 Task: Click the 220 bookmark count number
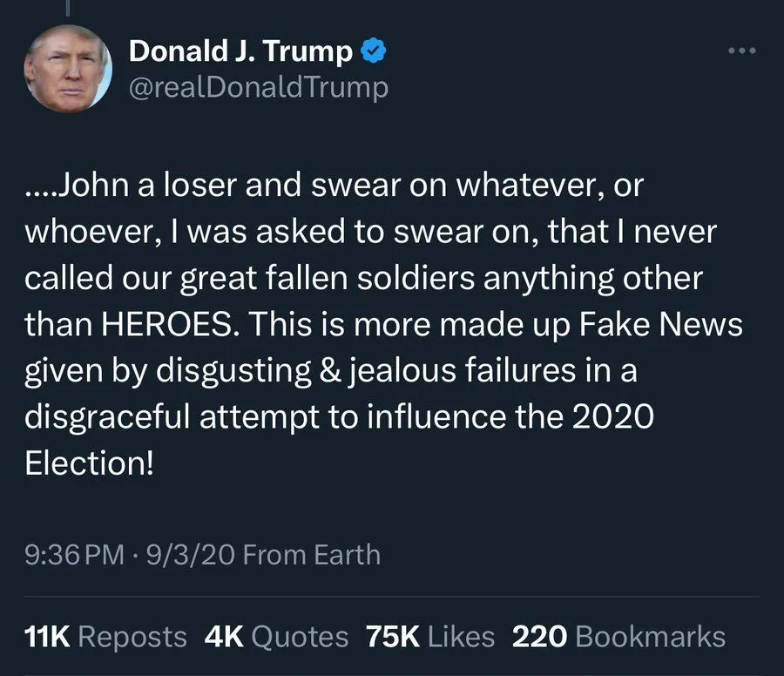(539, 636)
